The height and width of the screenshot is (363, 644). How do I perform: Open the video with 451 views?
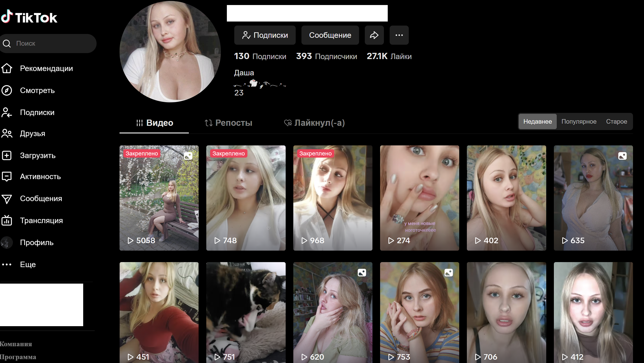(x=159, y=313)
